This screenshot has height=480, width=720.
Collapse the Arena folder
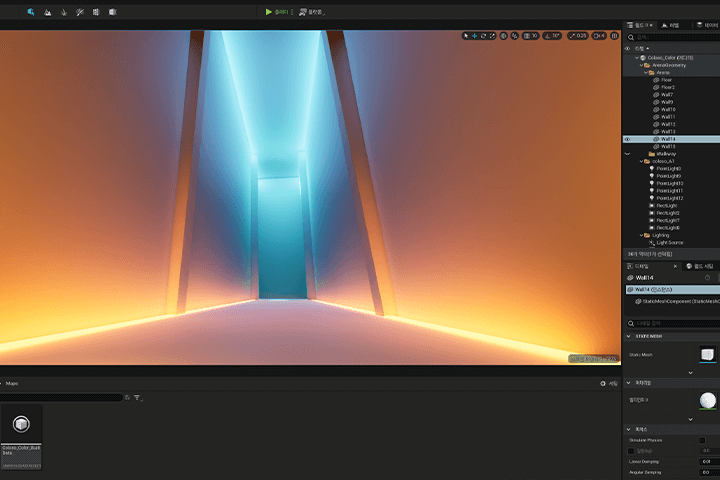646,73
